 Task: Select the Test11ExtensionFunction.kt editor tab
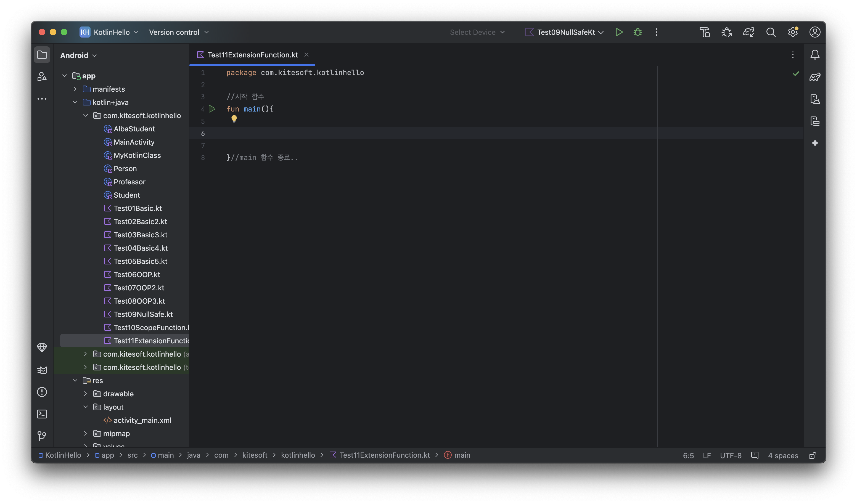coord(252,55)
